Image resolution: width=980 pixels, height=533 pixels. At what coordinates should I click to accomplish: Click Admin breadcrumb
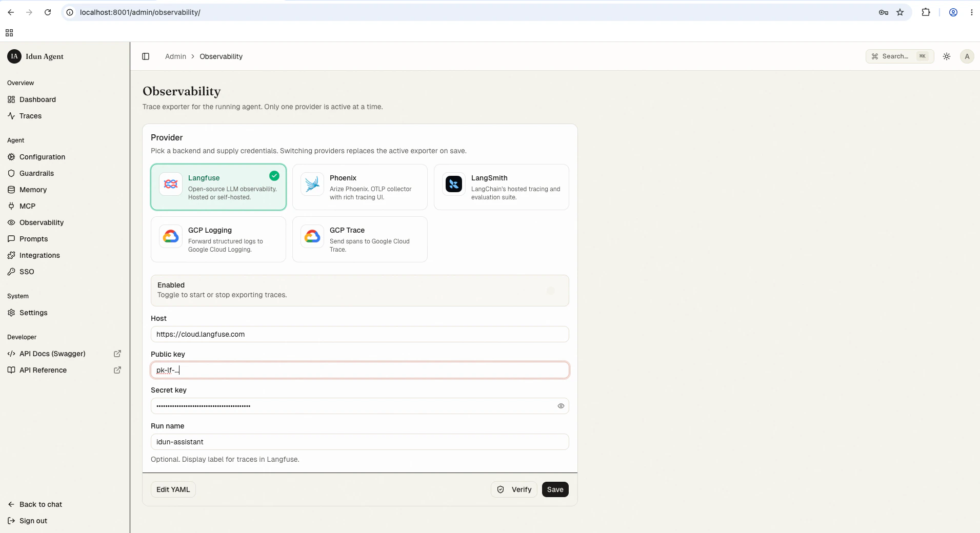pos(175,56)
